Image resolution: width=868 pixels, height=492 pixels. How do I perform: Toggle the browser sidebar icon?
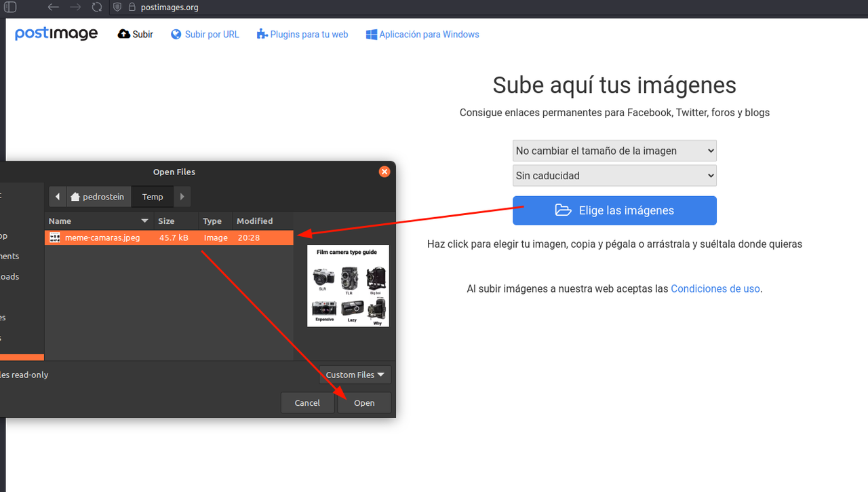pos(9,7)
